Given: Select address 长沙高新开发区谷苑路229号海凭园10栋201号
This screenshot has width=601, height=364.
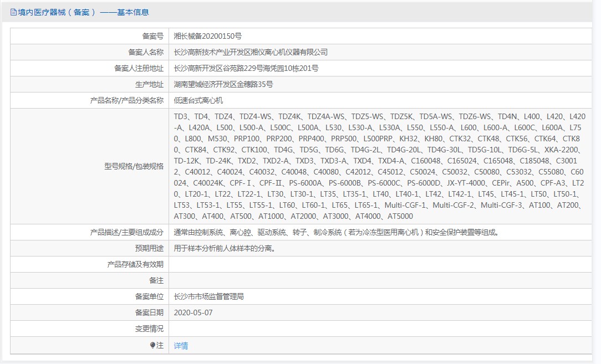Looking at the screenshot, I should pyautogui.click(x=246, y=68).
